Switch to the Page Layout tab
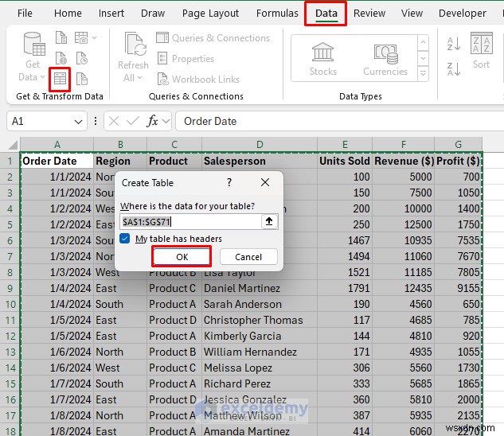The height and width of the screenshot is (436, 504). point(210,14)
